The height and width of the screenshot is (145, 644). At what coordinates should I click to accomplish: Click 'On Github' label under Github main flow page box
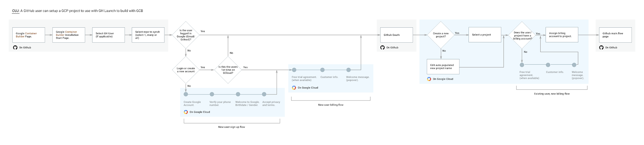(611, 48)
